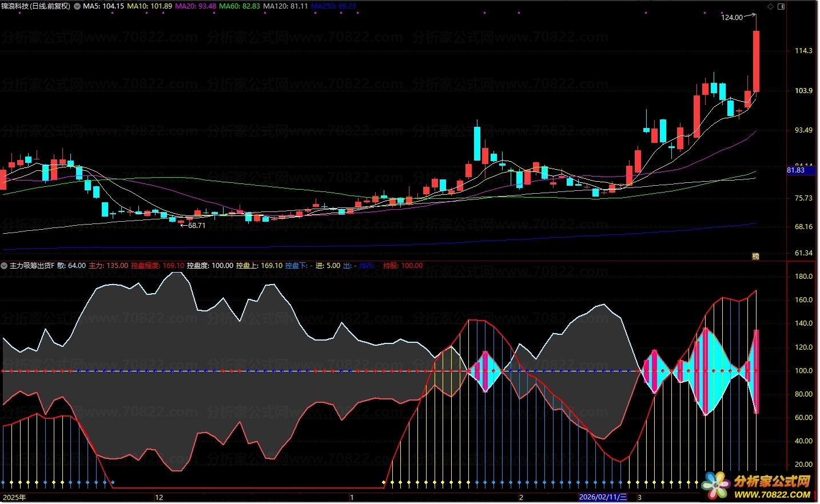Click the 榜 badge on the chart
Viewport: 820px width, 504px height.
point(755,256)
